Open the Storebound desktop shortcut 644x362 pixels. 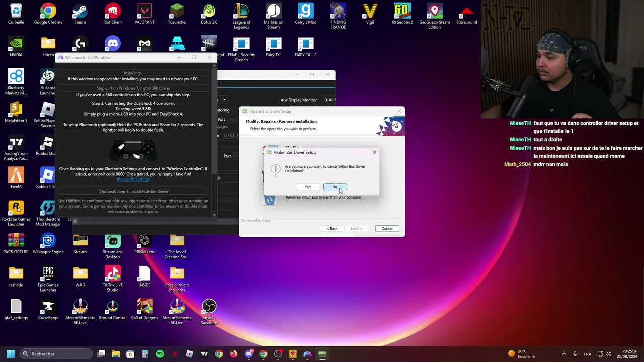coord(466,14)
